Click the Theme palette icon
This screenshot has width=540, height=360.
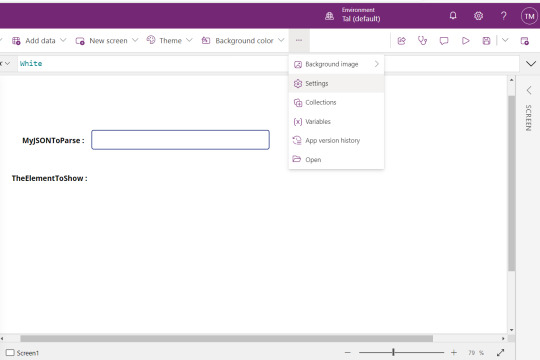tap(151, 40)
